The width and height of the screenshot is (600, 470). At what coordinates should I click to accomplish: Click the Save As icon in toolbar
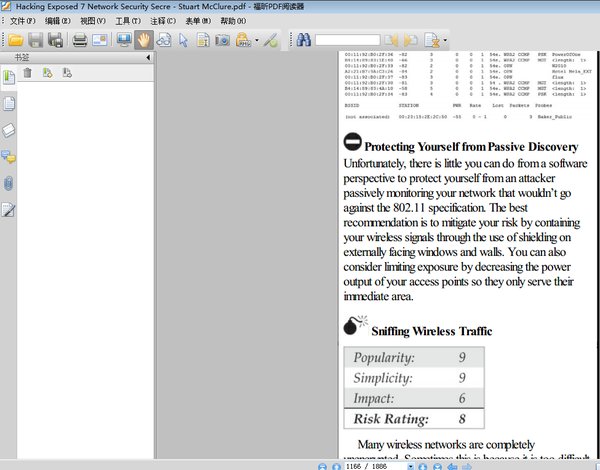pyautogui.click(x=55, y=40)
